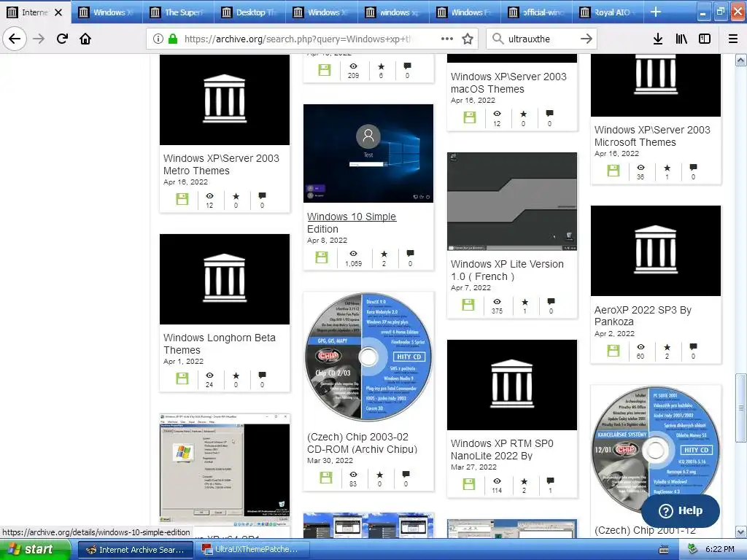Open 'Windows XP\Server 2003 Metro Themes' title

221,164
